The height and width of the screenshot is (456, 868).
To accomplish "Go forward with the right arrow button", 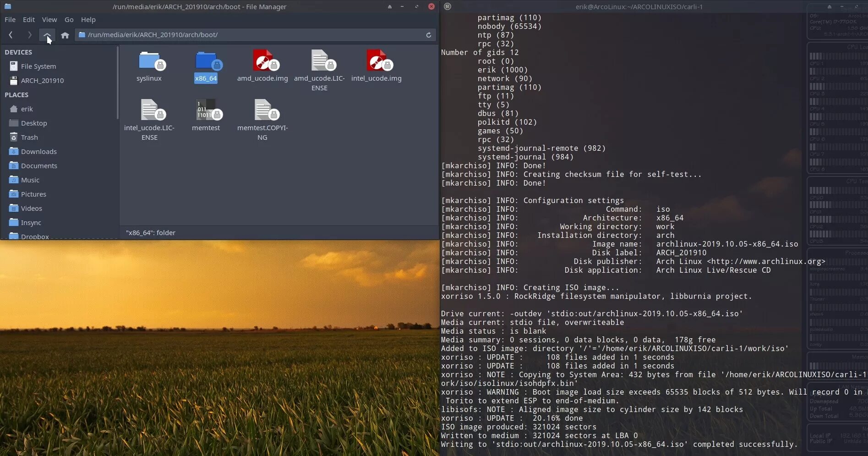I will pyautogui.click(x=29, y=35).
